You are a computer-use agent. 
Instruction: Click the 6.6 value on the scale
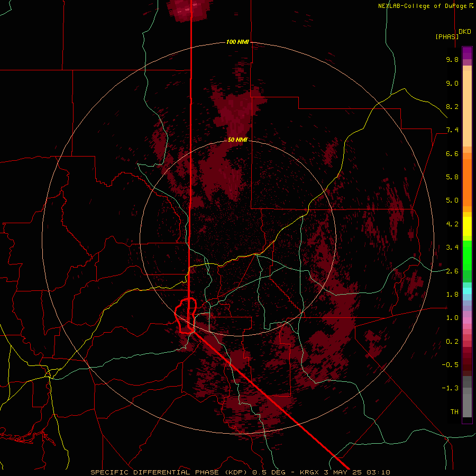(x=452, y=153)
